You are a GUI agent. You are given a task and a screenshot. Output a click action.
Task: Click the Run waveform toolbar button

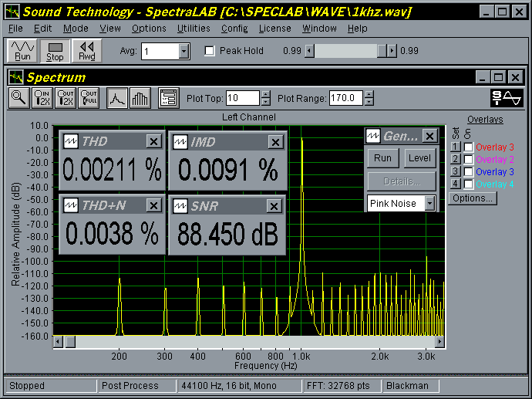click(23, 51)
